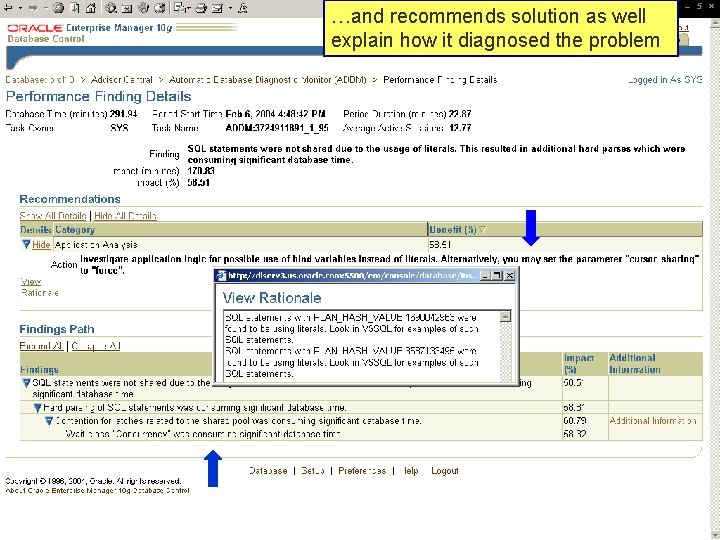Viewport: 720px width, 540px height.
Task: Click the Preferences footer link
Action: [x=362, y=471]
